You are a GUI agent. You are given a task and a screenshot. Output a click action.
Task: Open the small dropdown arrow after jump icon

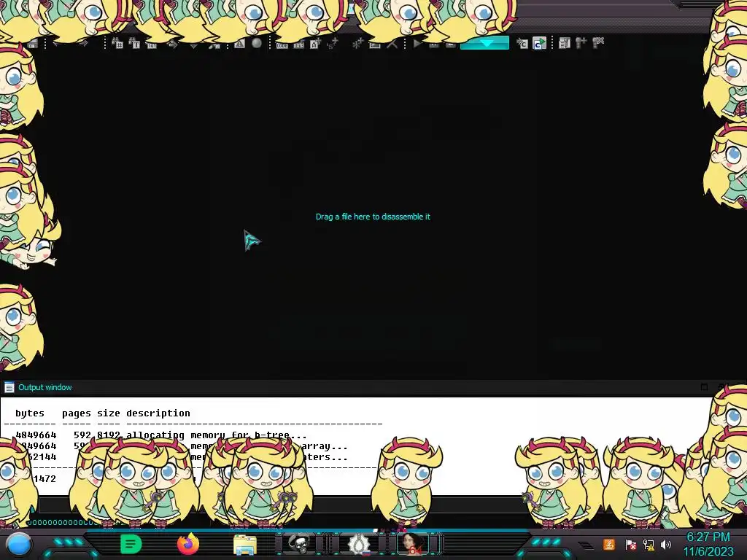click(x=193, y=46)
